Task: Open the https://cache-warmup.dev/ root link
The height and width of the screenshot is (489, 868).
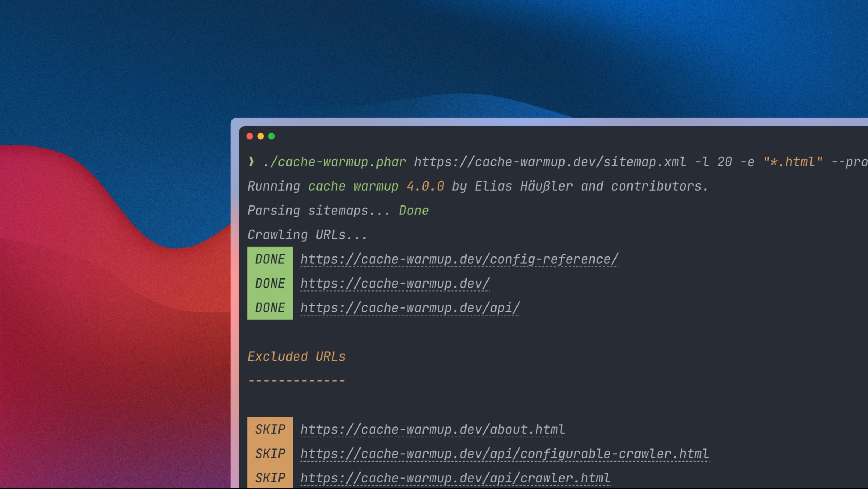Action: (x=395, y=284)
